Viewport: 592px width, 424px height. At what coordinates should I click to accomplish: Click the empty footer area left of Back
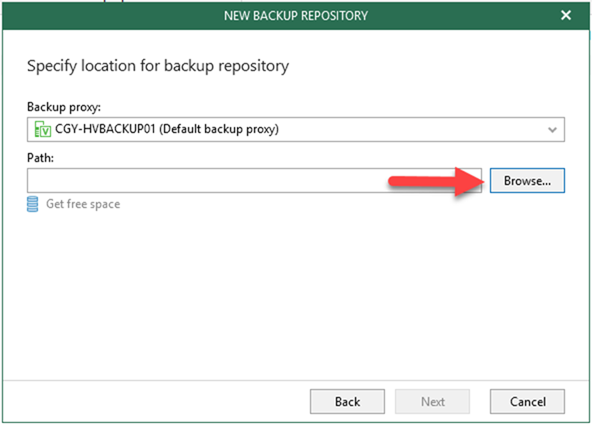tap(156, 401)
